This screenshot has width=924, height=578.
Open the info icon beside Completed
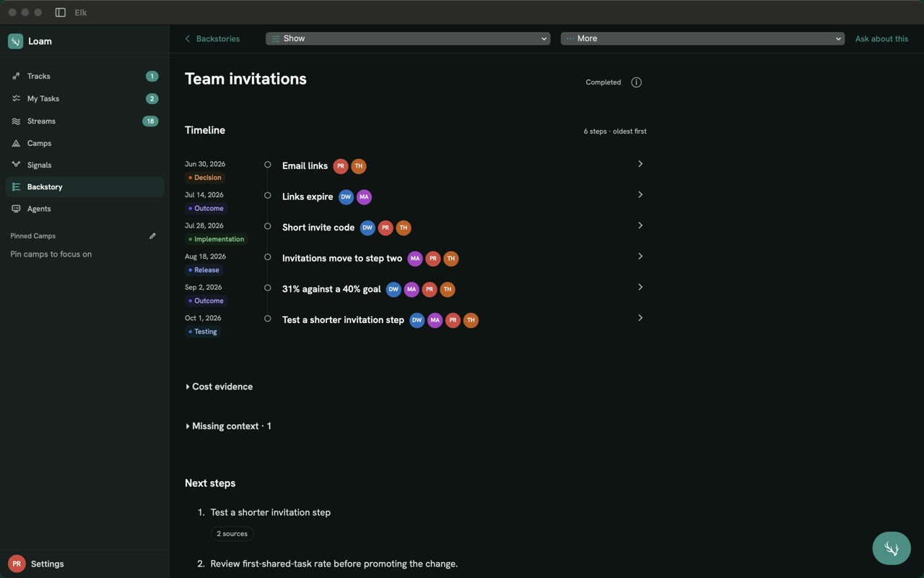coord(636,82)
